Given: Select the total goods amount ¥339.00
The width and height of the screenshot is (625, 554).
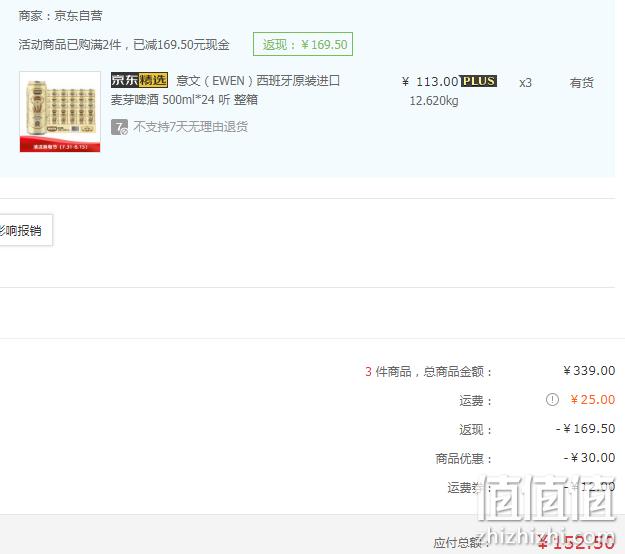Looking at the screenshot, I should tap(589, 371).
